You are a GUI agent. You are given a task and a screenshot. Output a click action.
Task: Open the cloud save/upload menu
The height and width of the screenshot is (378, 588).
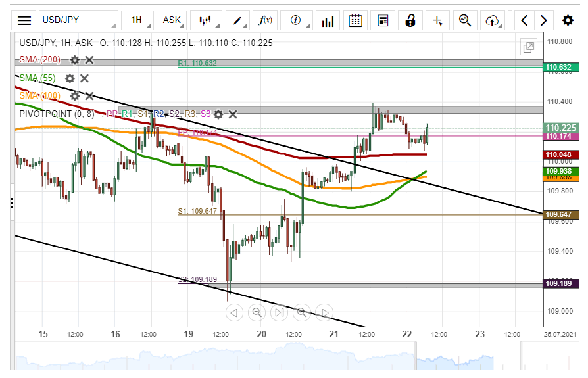tap(493, 20)
